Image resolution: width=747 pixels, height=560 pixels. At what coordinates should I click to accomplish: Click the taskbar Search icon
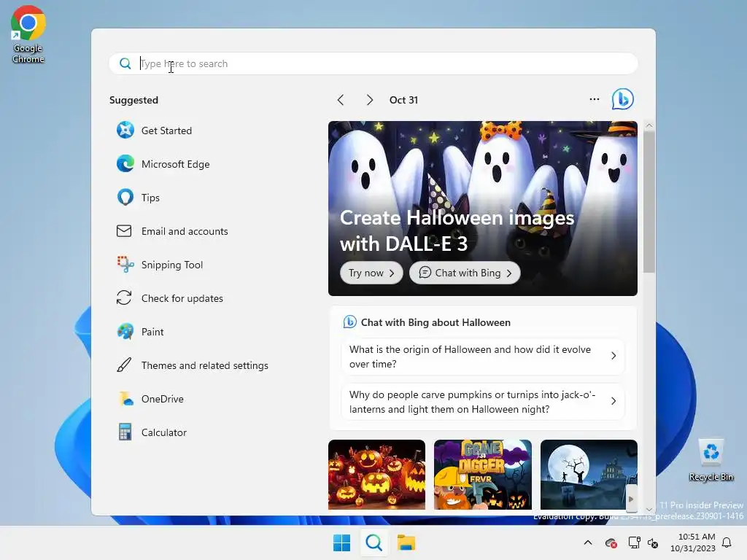pos(374,542)
